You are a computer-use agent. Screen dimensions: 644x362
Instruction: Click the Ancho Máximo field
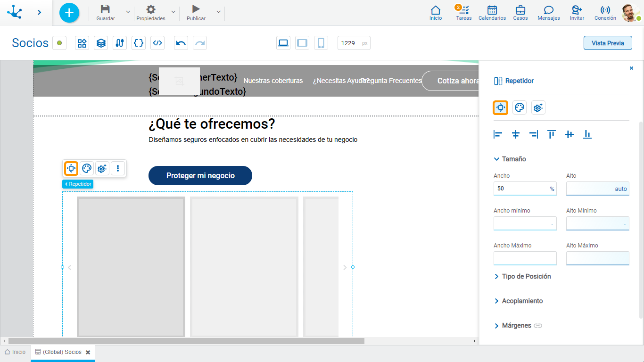525,258
